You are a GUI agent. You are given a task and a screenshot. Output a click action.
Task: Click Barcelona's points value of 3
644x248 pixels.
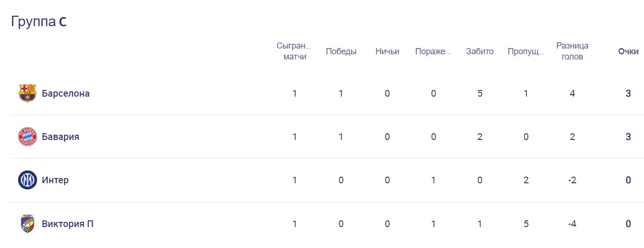tap(628, 93)
